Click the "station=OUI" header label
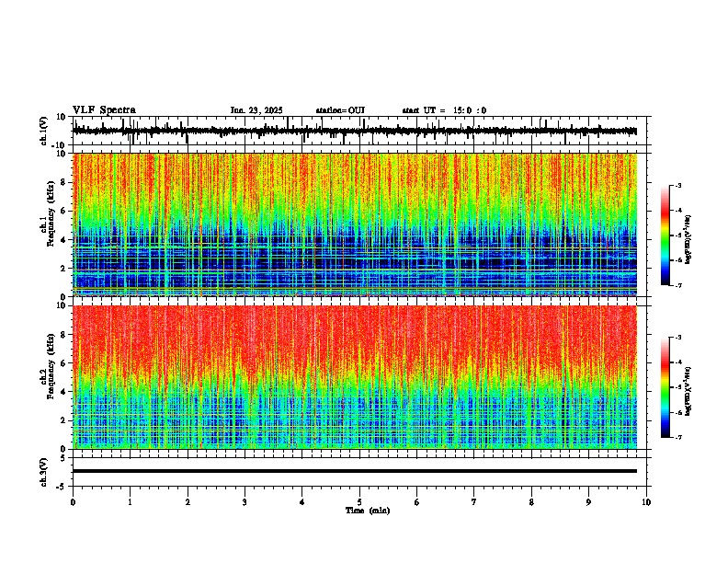 point(340,110)
